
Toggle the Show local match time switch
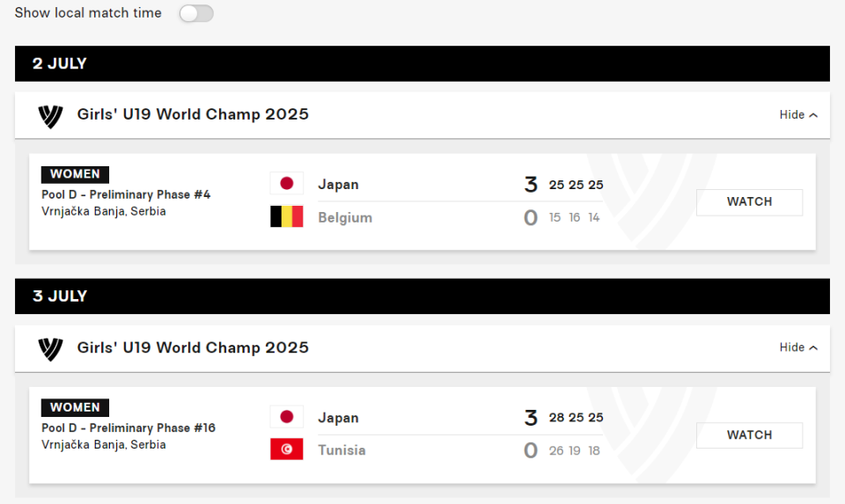196,13
